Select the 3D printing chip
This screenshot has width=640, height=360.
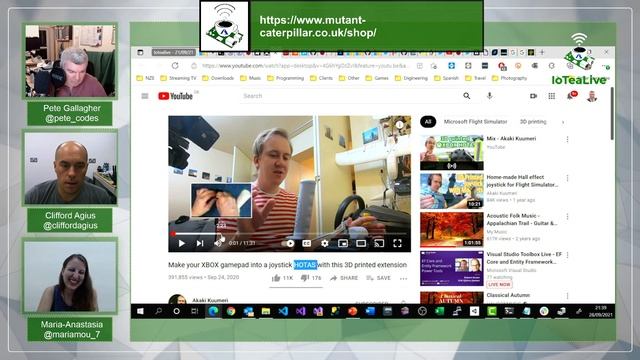click(533, 122)
